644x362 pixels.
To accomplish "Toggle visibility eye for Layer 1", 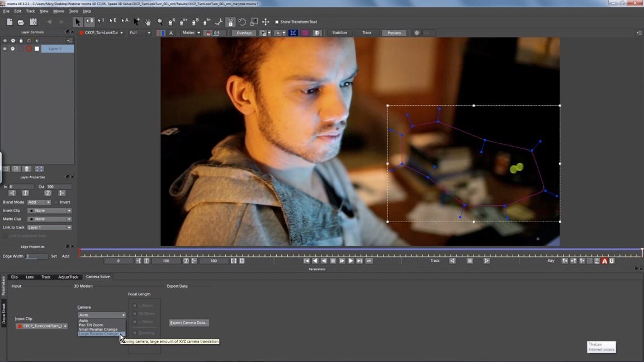I will pyautogui.click(x=4, y=49).
